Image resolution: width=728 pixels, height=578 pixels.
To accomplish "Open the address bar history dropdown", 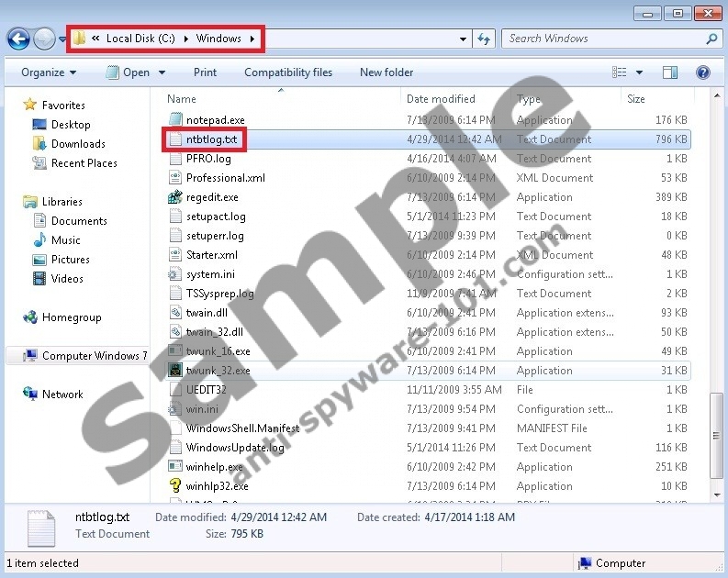I will pos(463,39).
